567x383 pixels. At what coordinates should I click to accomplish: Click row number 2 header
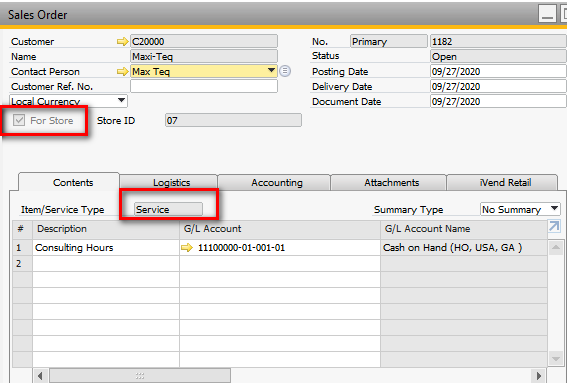click(22, 264)
